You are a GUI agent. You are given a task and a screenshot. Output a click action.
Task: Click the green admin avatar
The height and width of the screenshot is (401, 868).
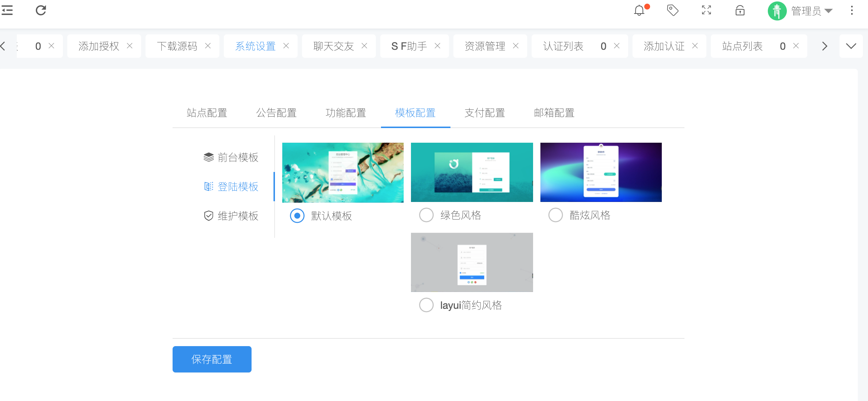click(777, 11)
